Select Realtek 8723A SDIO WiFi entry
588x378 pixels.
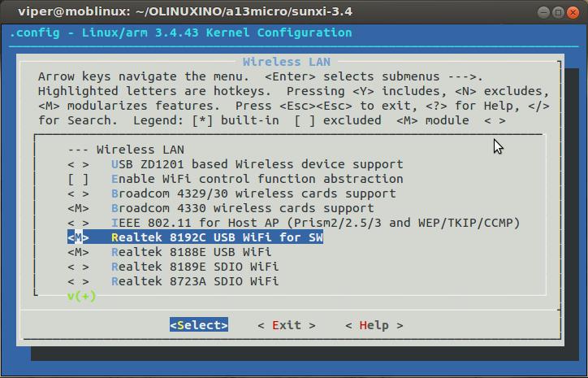195,281
